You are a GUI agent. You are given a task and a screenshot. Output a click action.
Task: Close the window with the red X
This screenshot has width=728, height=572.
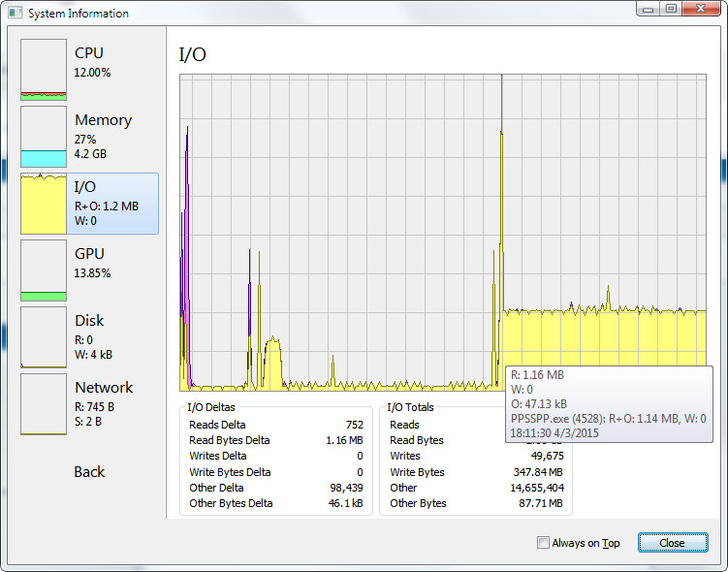[x=704, y=9]
